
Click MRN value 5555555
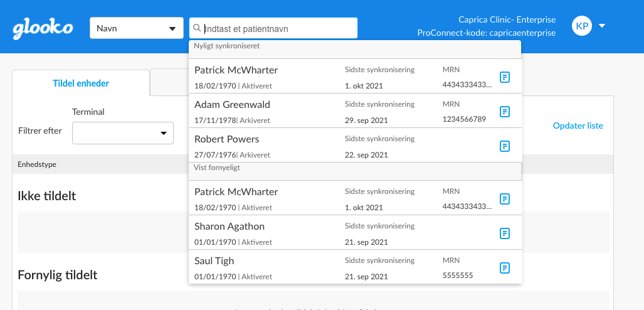tap(458, 275)
